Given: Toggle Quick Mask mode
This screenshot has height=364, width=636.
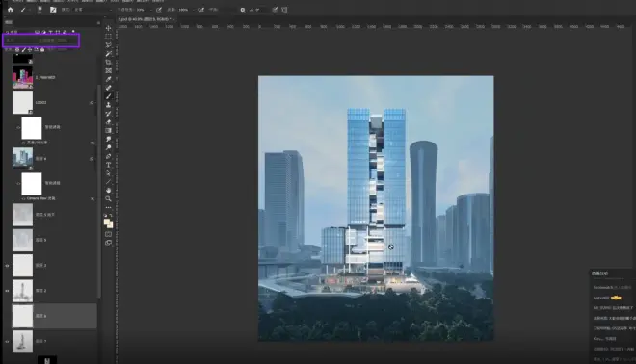Looking at the screenshot, I should (108, 234).
